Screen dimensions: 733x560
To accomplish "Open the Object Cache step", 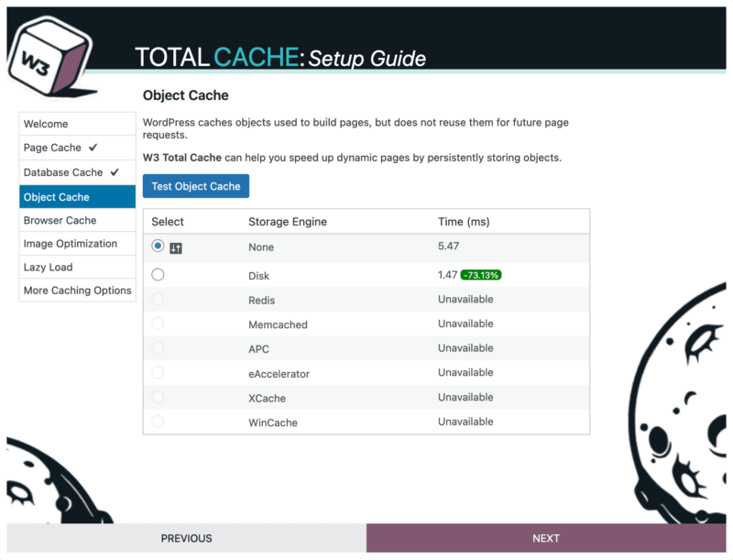I will [x=77, y=197].
